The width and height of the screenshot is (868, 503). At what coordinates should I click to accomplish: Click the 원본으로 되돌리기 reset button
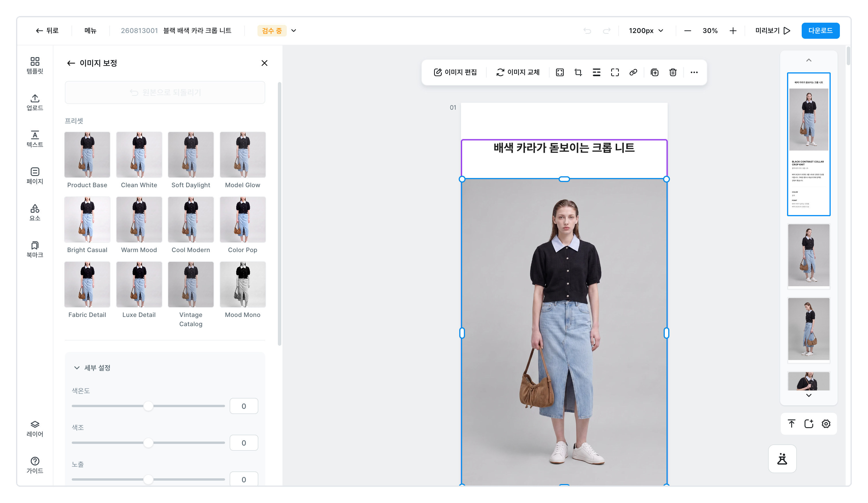[x=165, y=92]
